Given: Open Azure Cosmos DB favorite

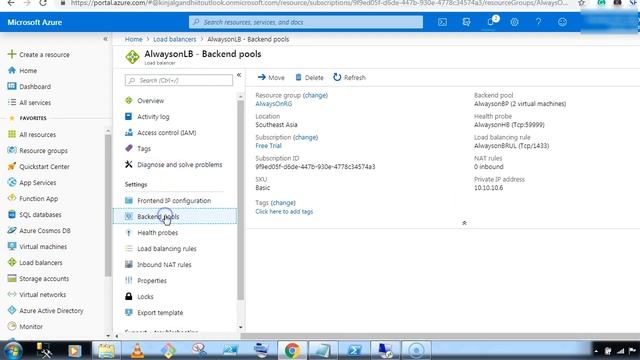Looking at the screenshot, I should 39,230.
